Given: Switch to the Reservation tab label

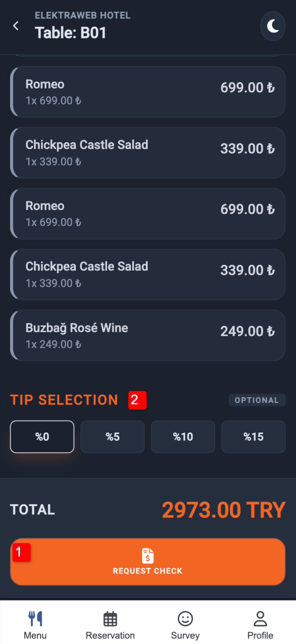Looking at the screenshot, I should click(110, 636).
